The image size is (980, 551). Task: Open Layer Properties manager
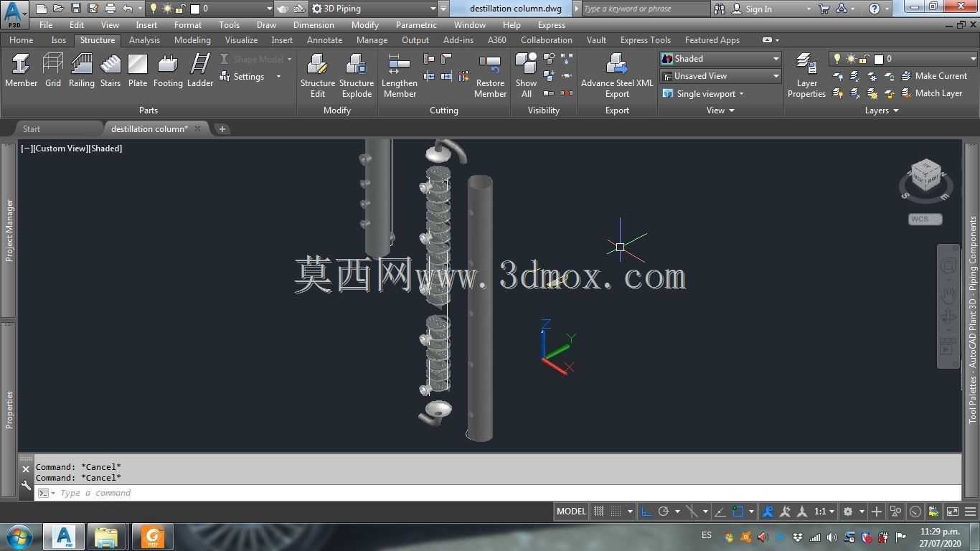pyautogui.click(x=806, y=76)
